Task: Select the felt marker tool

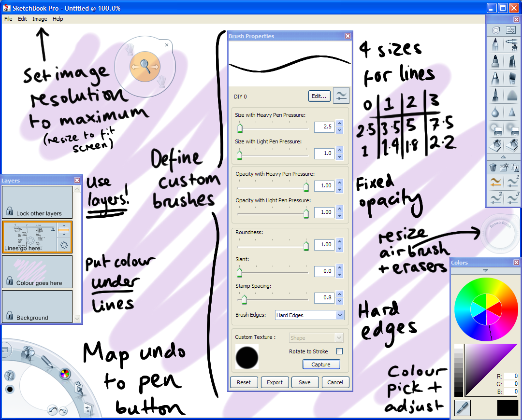Action: 495,61
